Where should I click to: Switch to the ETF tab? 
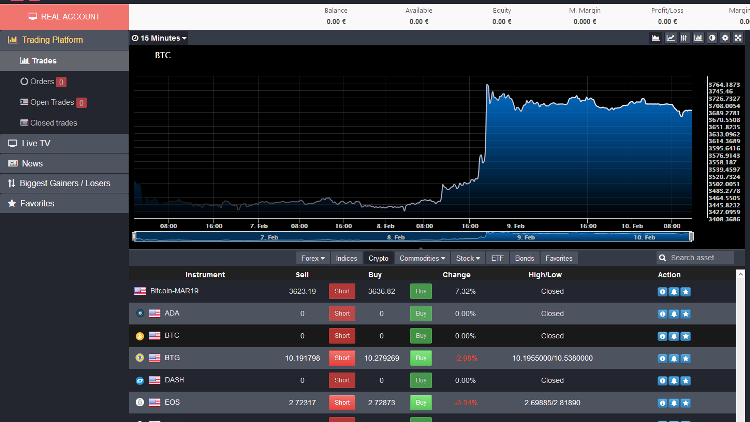497,258
